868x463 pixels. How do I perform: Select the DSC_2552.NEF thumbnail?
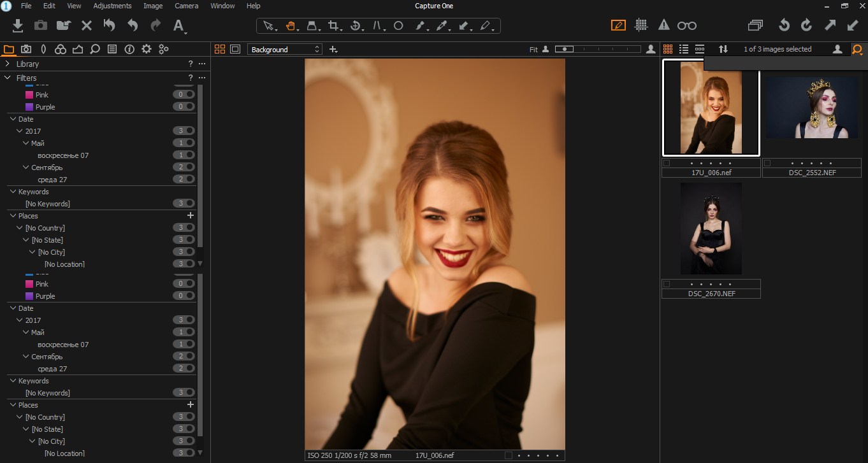point(811,108)
